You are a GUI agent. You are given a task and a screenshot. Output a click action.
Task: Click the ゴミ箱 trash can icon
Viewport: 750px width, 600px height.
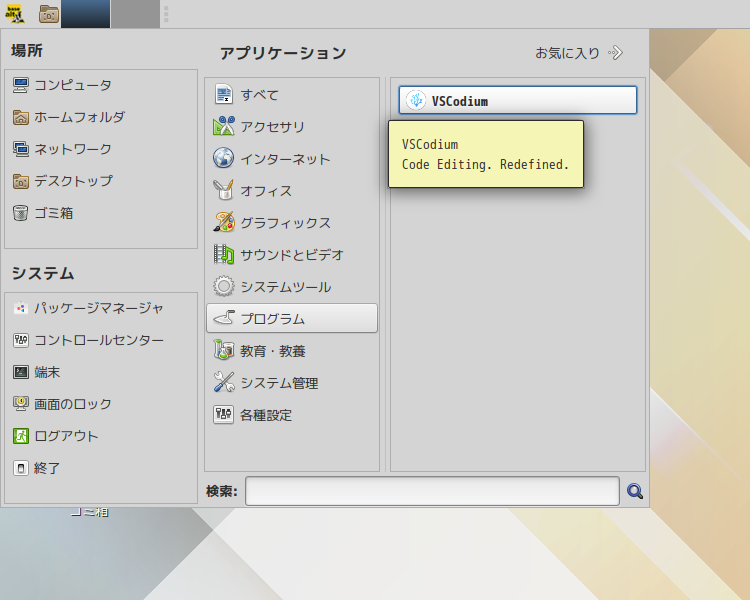tap(21, 213)
